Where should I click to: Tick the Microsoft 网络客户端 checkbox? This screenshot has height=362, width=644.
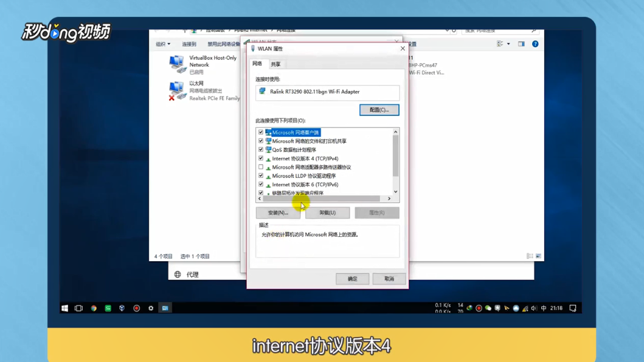[x=261, y=132]
